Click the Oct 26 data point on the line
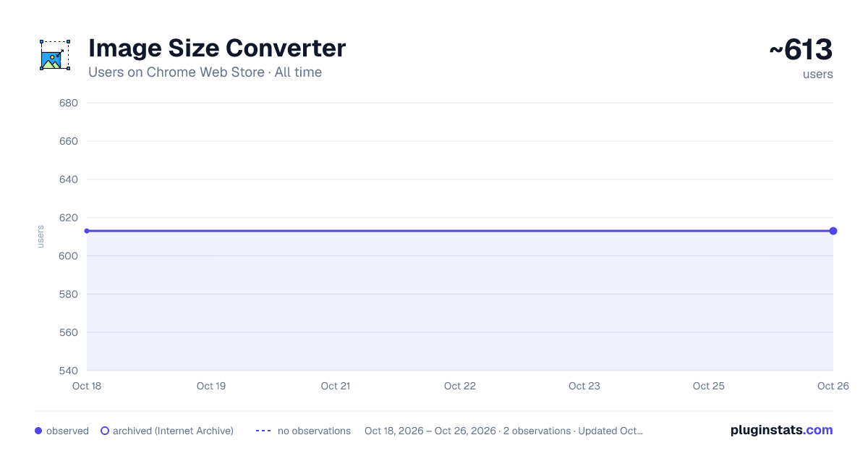This screenshot has width=868, height=456. tap(833, 231)
